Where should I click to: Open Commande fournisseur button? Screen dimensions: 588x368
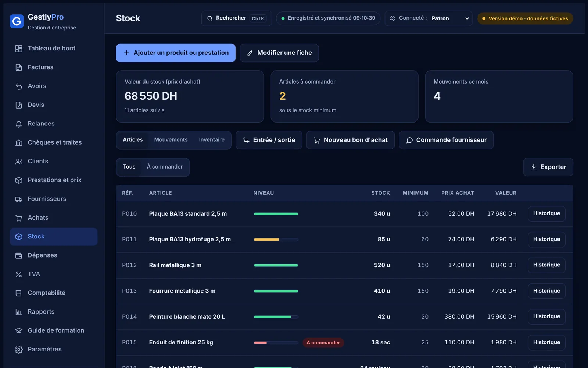pyautogui.click(x=446, y=140)
